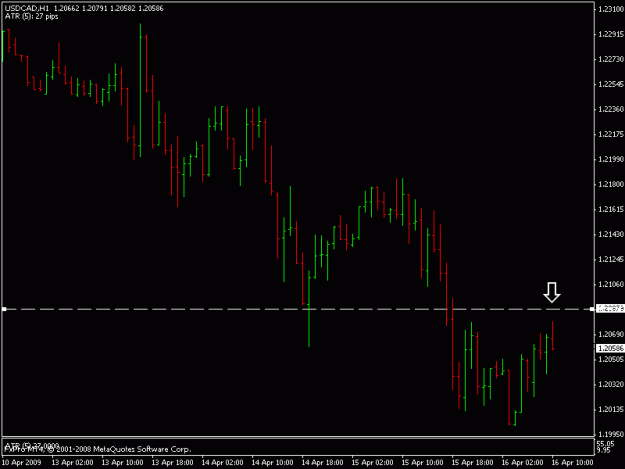Click the '14 Apr 02:00' time label
Screen dimensions: 625x469
tap(222, 463)
